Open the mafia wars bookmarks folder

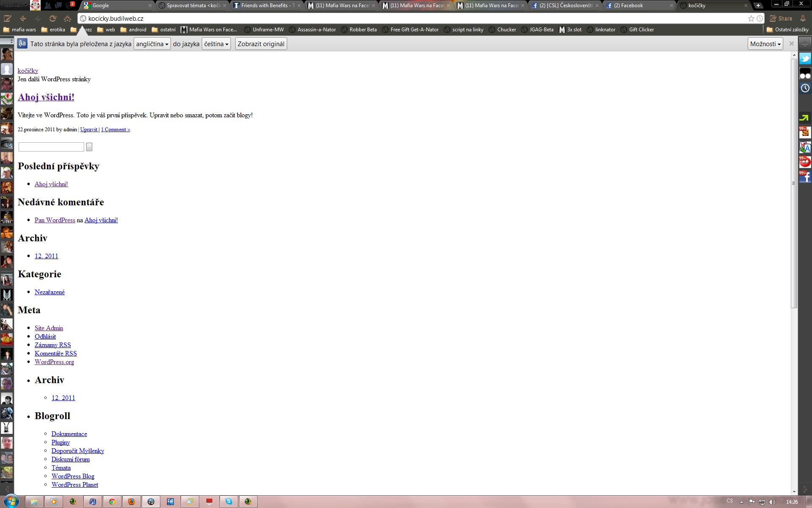[19, 30]
